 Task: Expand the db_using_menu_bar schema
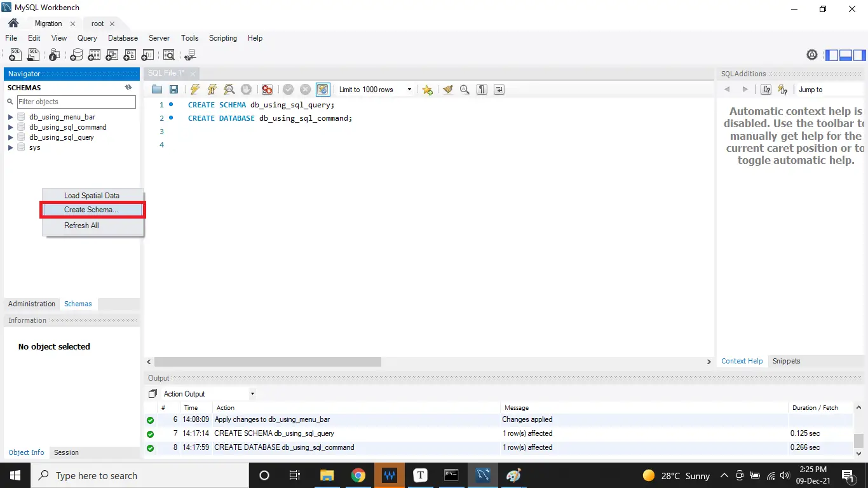click(11, 117)
